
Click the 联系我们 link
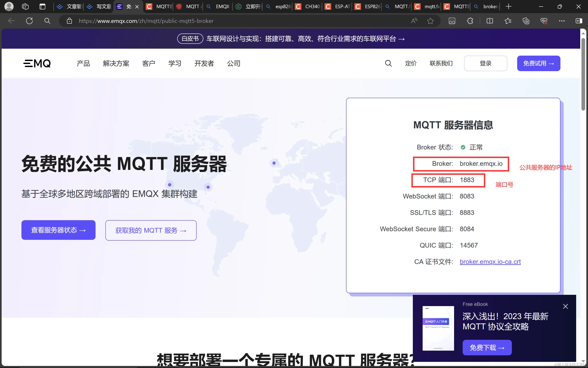[441, 63]
